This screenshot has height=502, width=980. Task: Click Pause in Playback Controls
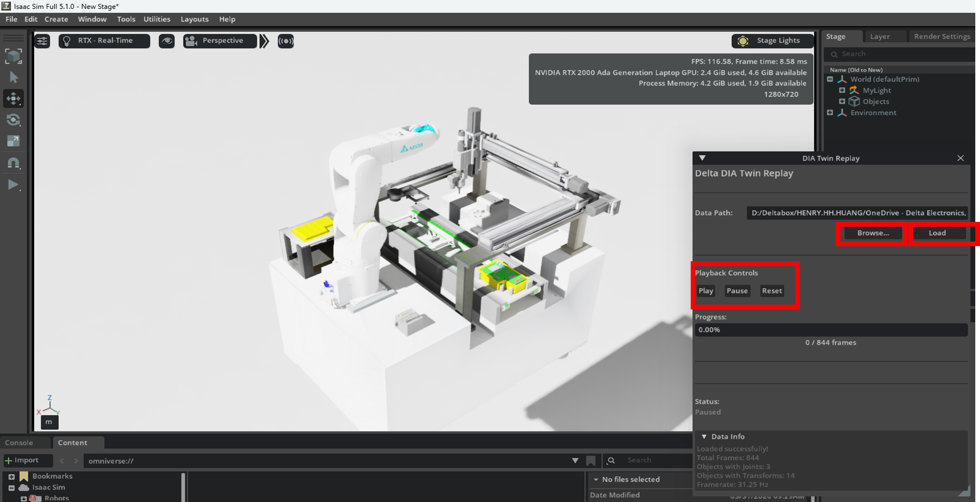(737, 291)
